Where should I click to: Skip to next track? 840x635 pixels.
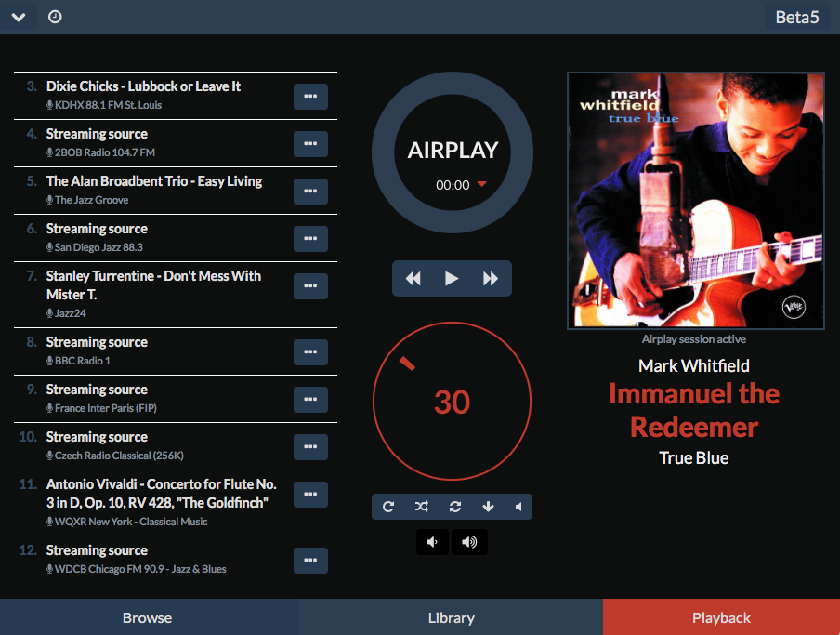pos(491,279)
